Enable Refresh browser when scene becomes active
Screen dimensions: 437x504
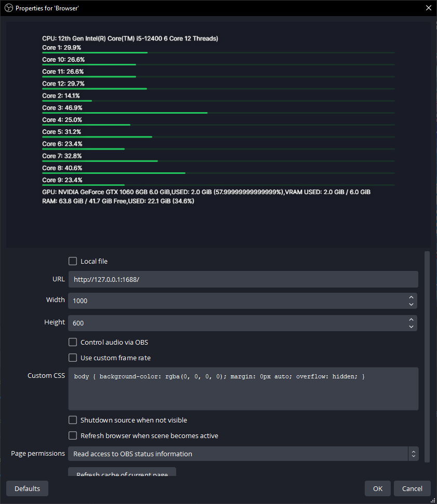[x=73, y=435]
